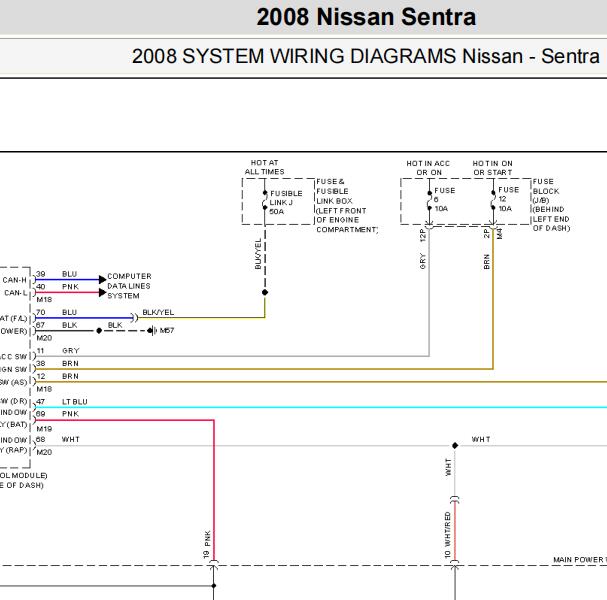Select pin "67" BLK wire label
Screen dimensions: 607x600
[x=57, y=325]
